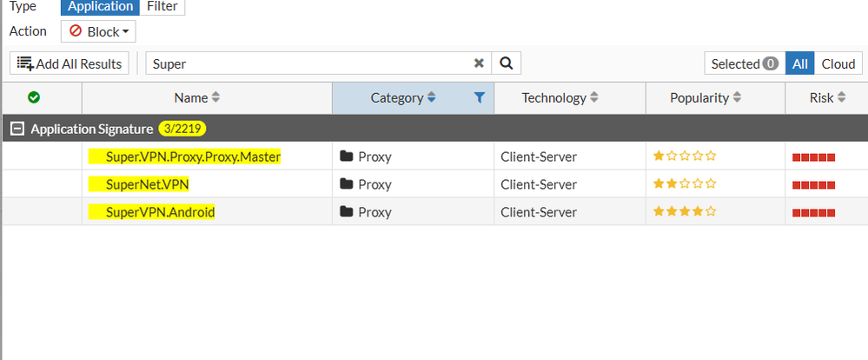Viewport: 868px width, 360px height.
Task: Collapse the Application Signature group
Action: click(16, 129)
